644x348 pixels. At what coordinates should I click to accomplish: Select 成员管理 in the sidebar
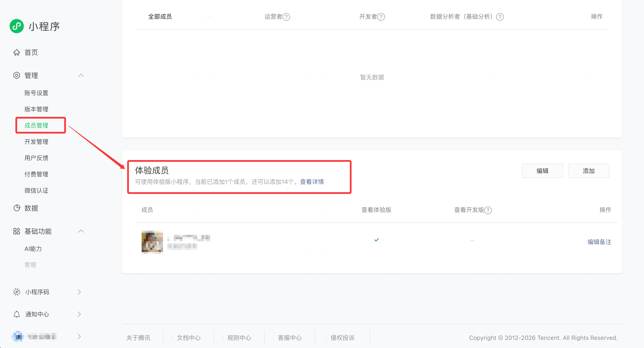(36, 125)
